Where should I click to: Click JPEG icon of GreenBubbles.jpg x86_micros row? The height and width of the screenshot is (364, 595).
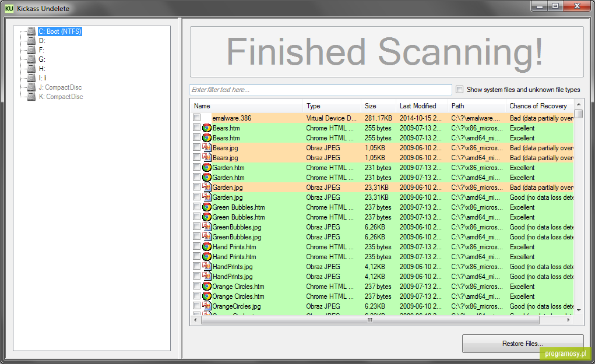[x=207, y=227]
